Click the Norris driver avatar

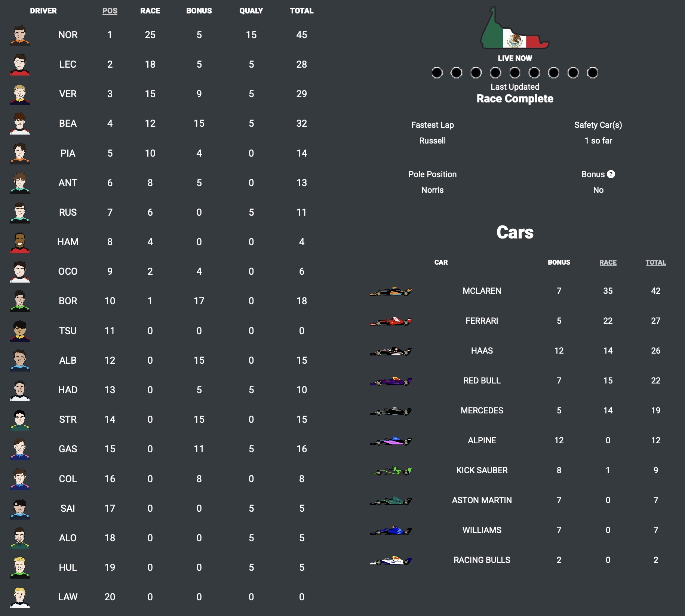(x=20, y=35)
